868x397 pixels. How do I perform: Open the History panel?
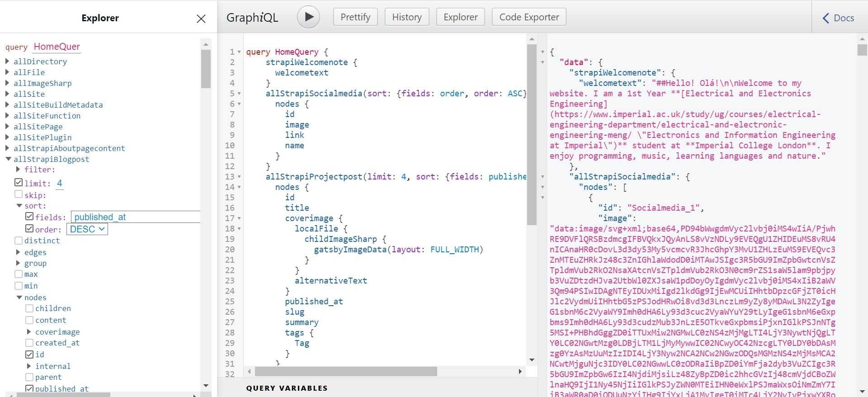(406, 17)
